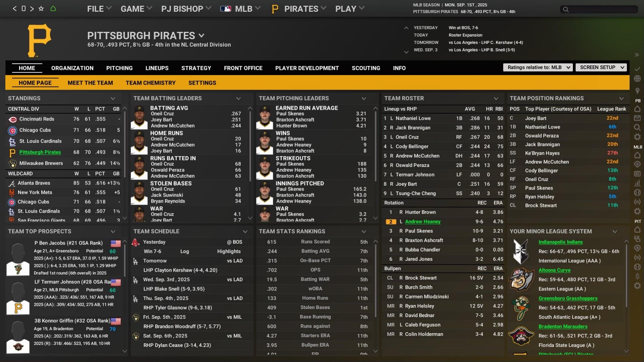Go forward with the right arrow icon
This screenshot has height=362, width=644.
click(32, 9)
